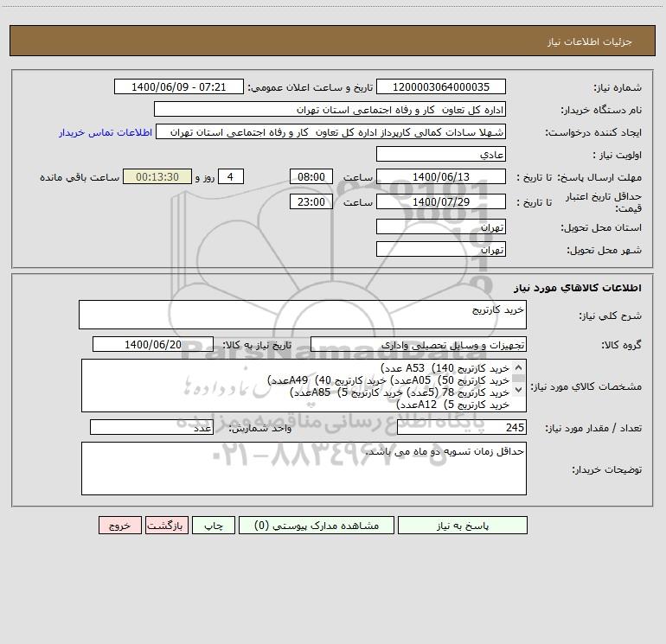This screenshot has width=666, height=644.
Task: Click the label گروه کالا
Action: [x=621, y=345]
